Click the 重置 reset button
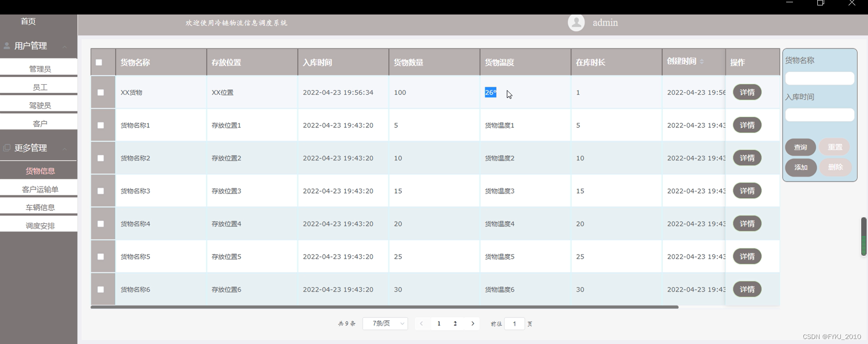 pyautogui.click(x=835, y=147)
